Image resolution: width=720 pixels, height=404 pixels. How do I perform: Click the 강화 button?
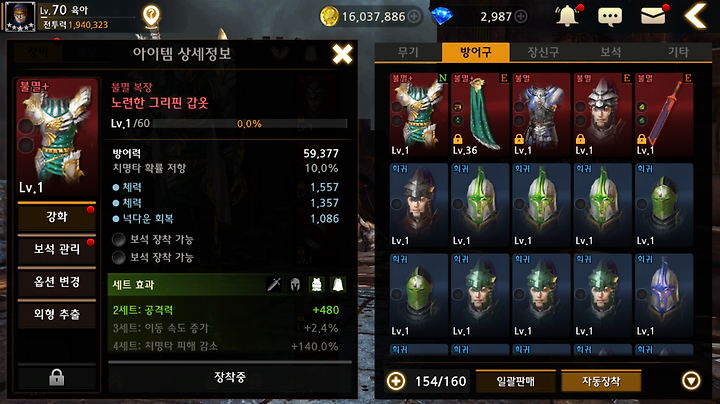[57, 217]
